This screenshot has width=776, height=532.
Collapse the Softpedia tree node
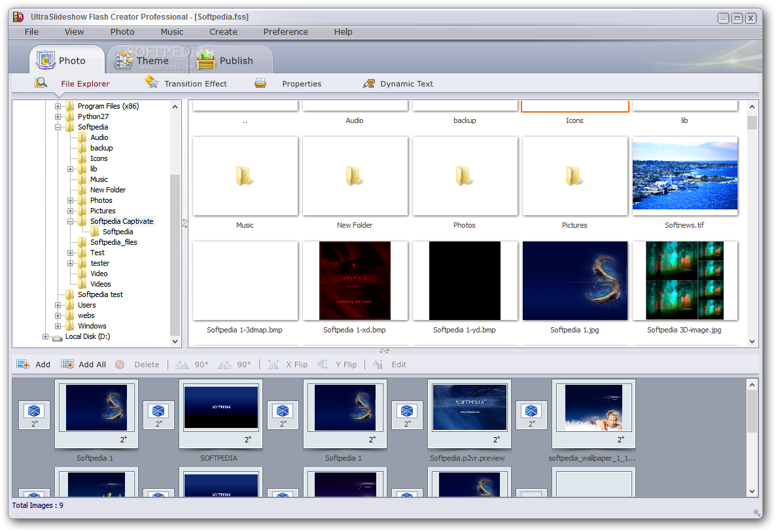[58, 127]
